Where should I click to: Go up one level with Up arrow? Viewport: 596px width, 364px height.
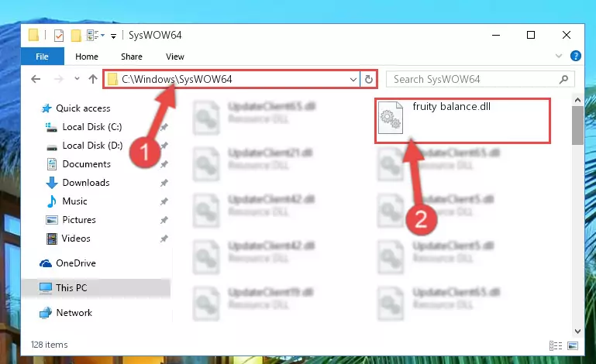pos(93,79)
